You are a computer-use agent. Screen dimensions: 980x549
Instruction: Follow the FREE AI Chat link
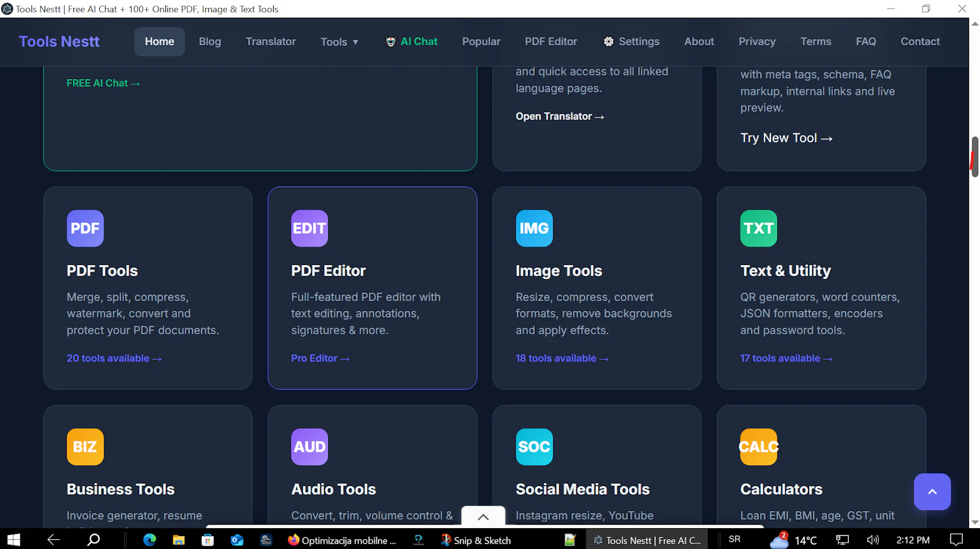coord(104,83)
